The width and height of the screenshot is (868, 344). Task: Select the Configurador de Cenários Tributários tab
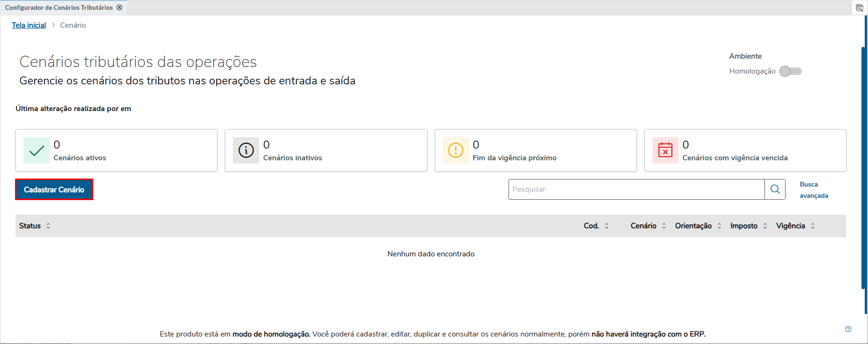tap(59, 7)
